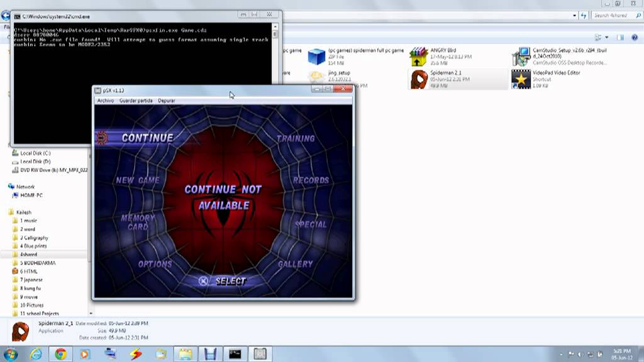Select CONTINUE in the Spider-Man menu
The width and height of the screenshot is (644, 362).
click(147, 138)
